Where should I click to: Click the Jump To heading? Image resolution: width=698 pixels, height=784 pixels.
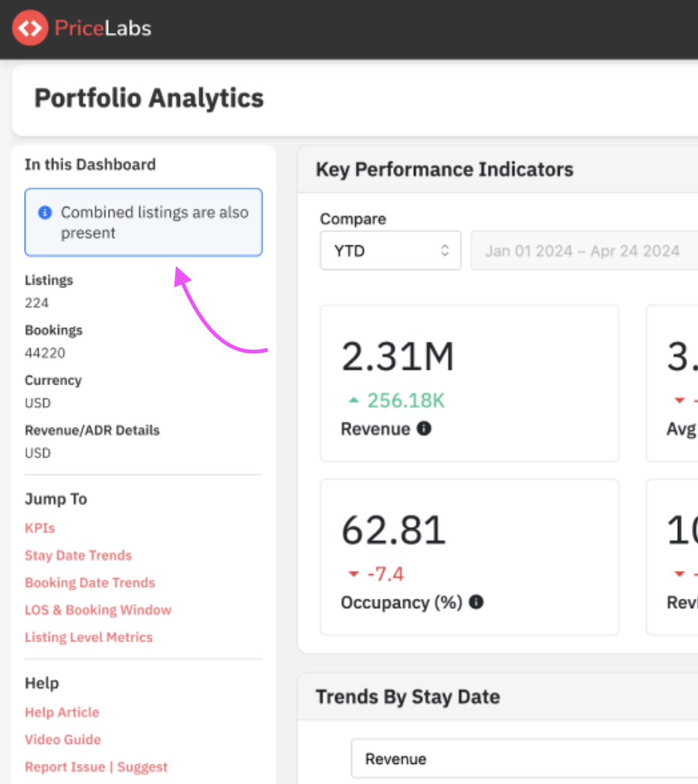56,499
